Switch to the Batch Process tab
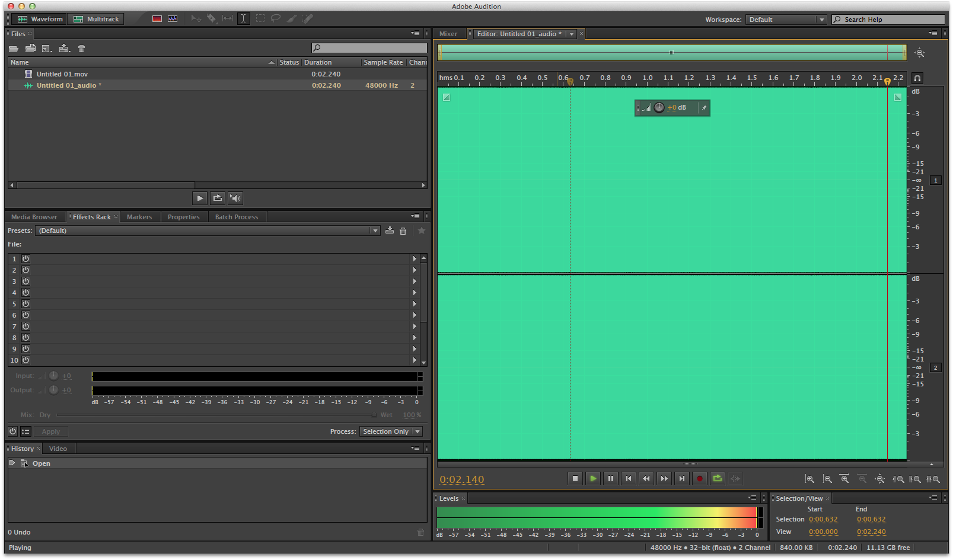 (x=237, y=217)
